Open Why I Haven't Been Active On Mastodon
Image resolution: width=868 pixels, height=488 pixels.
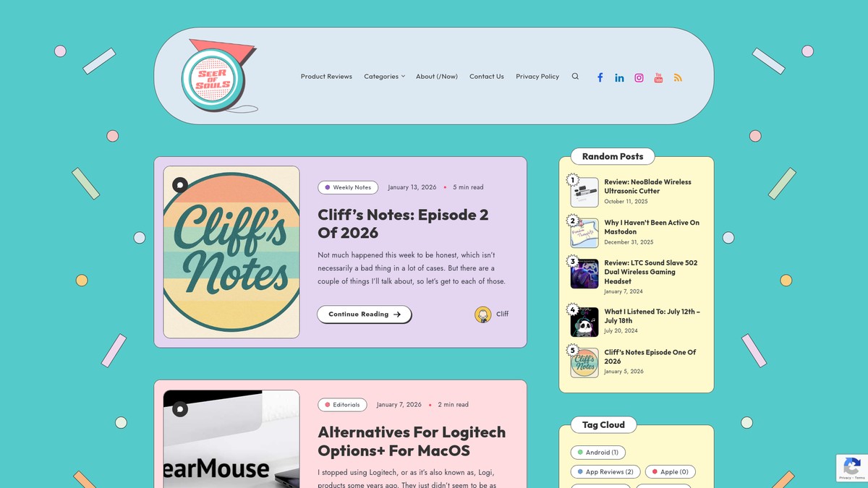[x=652, y=227]
